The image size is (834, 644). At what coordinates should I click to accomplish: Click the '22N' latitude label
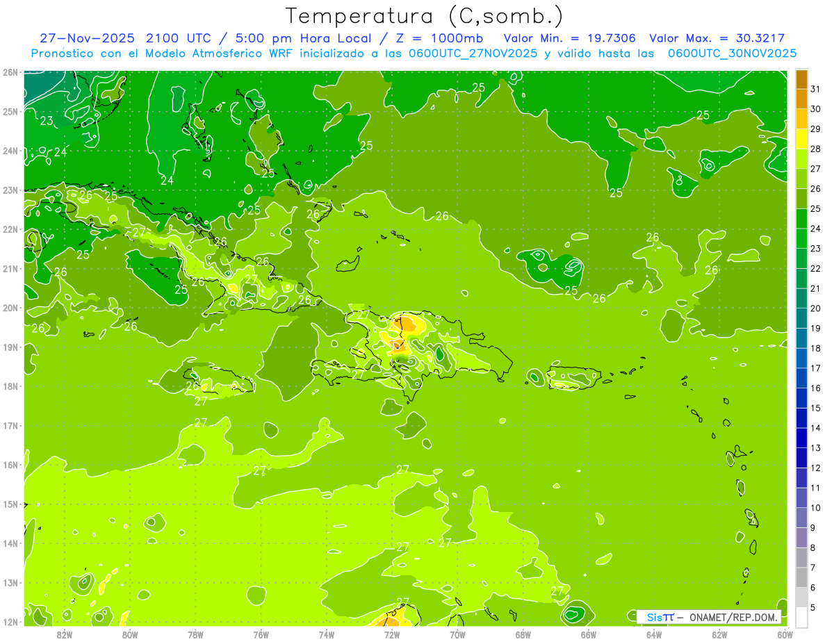point(10,229)
